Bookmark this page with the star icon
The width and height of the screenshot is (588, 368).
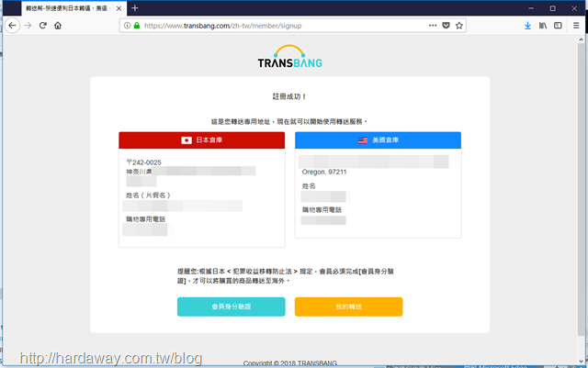(x=459, y=26)
